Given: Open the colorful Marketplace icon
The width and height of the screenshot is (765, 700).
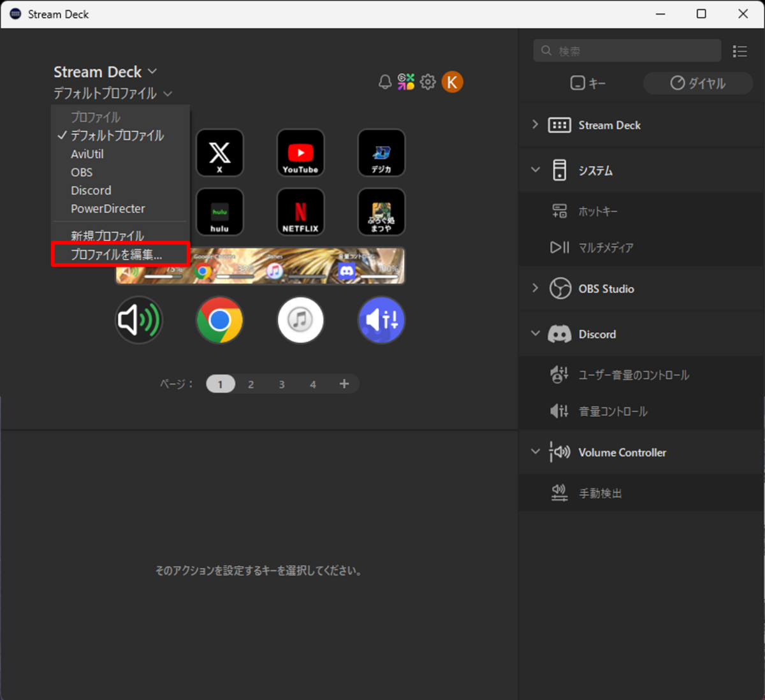Looking at the screenshot, I should (406, 82).
